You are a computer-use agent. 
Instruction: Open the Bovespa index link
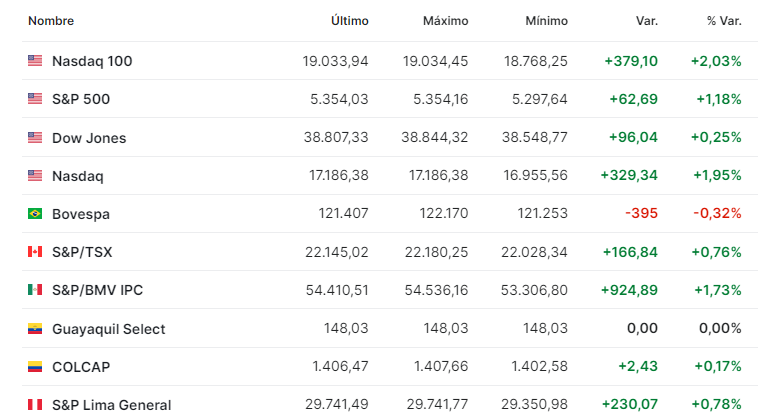coord(81,214)
